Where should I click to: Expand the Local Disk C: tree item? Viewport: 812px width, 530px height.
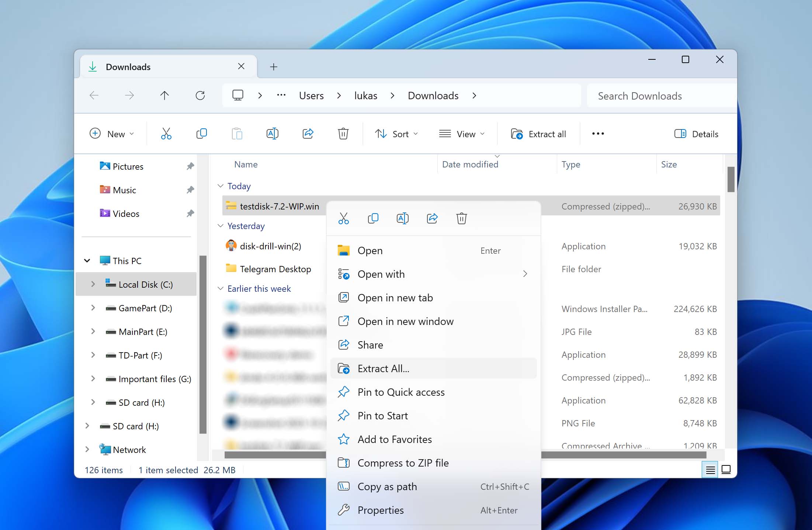(x=92, y=284)
